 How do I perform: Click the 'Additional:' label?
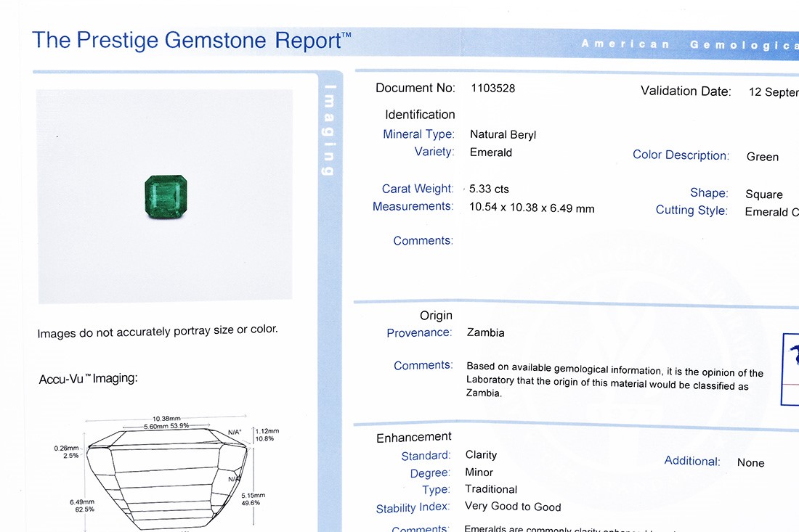click(692, 462)
